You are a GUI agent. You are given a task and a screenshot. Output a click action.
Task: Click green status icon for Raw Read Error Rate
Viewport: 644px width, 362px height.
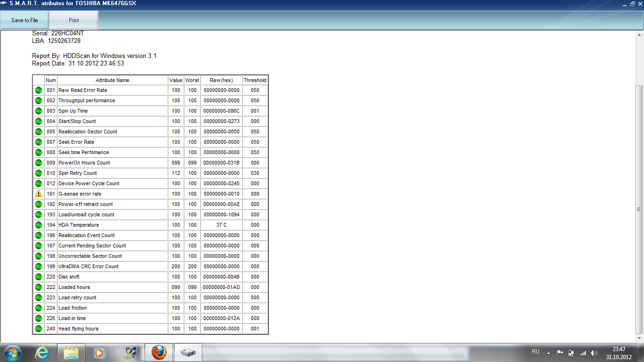[x=39, y=90]
